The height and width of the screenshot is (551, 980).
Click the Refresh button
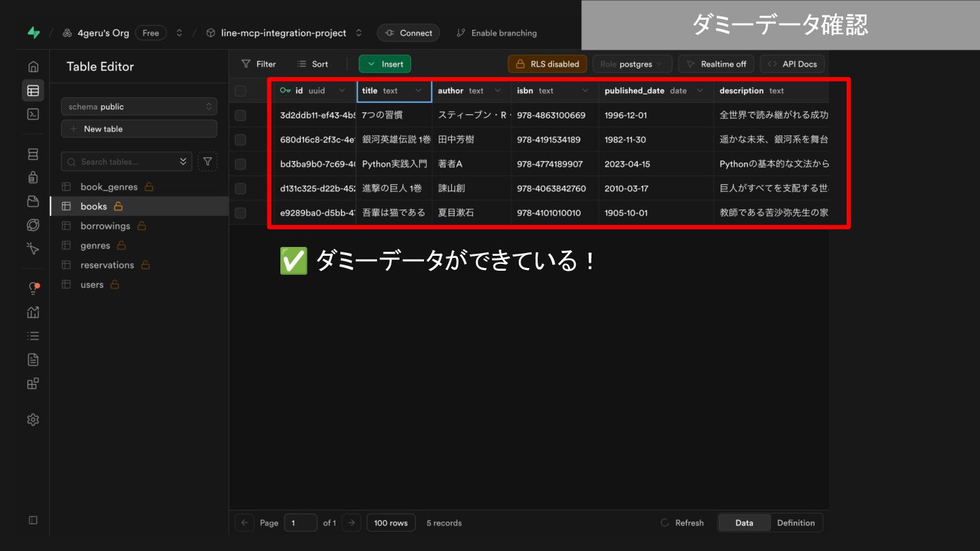(682, 522)
